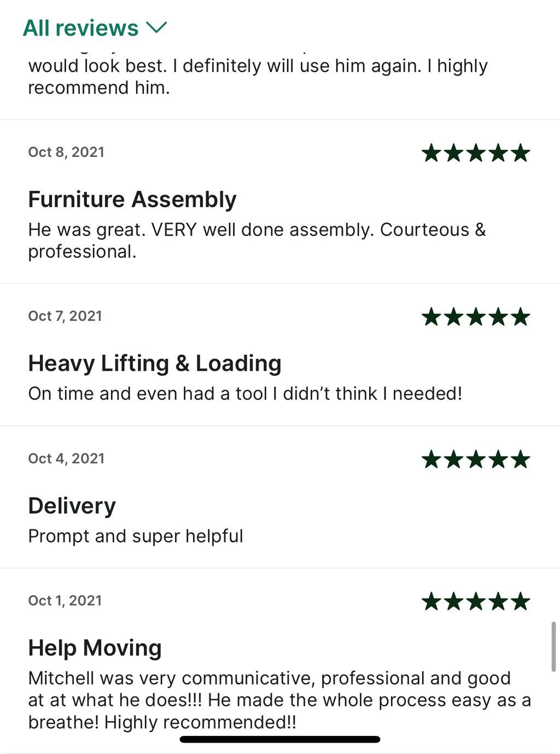Tap the Delivery review heading
Screen dimensions: 560x754
pyautogui.click(x=72, y=506)
